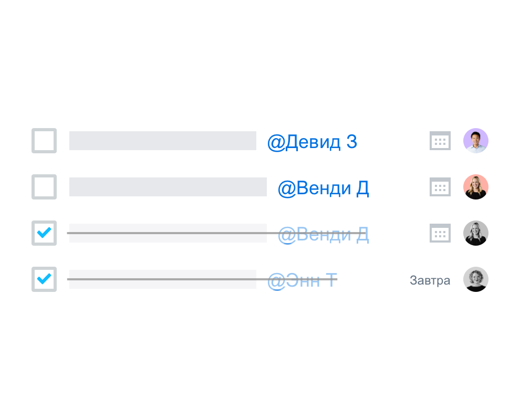Uncheck the completed @Венди Д task checkbox
Image resolution: width=520 pixels, height=420 pixels.
tap(44, 233)
